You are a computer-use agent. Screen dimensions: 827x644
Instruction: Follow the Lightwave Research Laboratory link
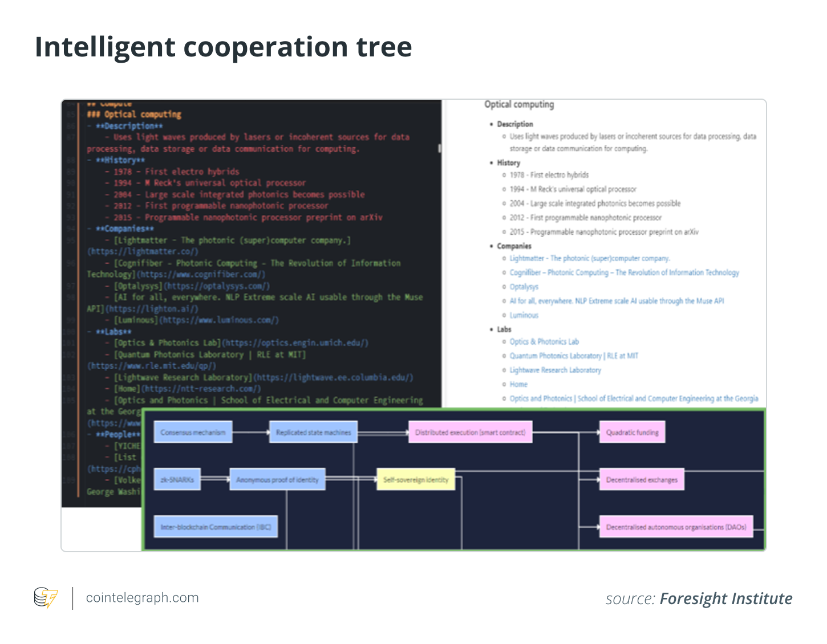point(555,370)
